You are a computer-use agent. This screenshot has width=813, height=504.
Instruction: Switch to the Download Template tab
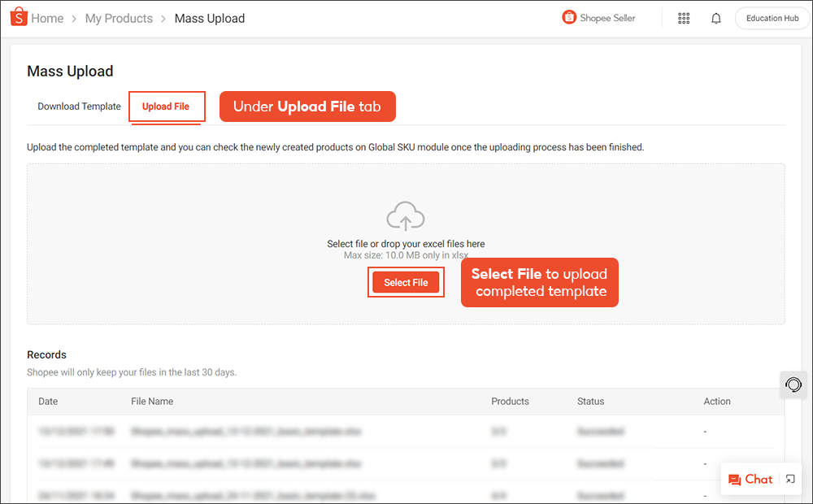point(79,106)
